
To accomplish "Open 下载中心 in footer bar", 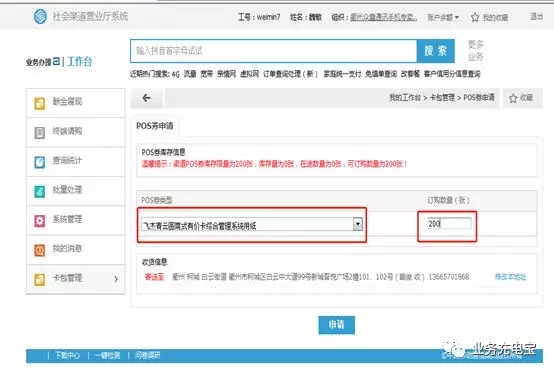I will tap(67, 355).
